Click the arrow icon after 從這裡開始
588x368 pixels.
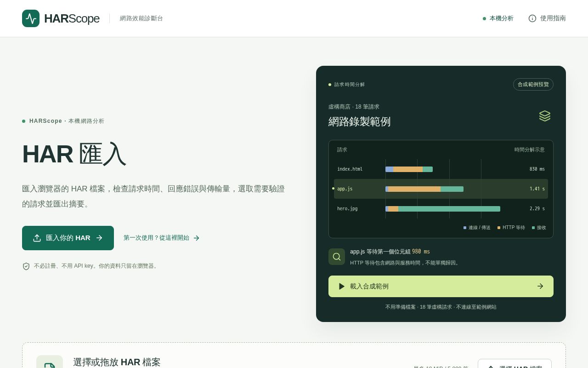tap(196, 238)
